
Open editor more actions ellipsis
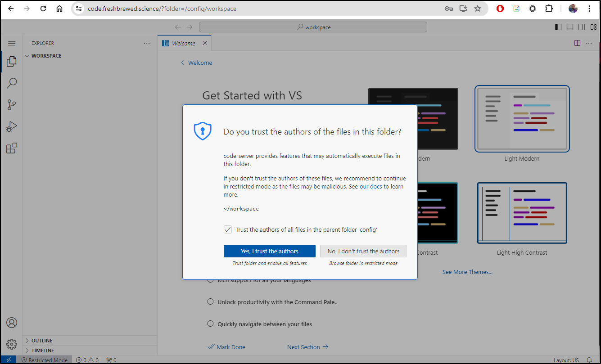tap(589, 43)
